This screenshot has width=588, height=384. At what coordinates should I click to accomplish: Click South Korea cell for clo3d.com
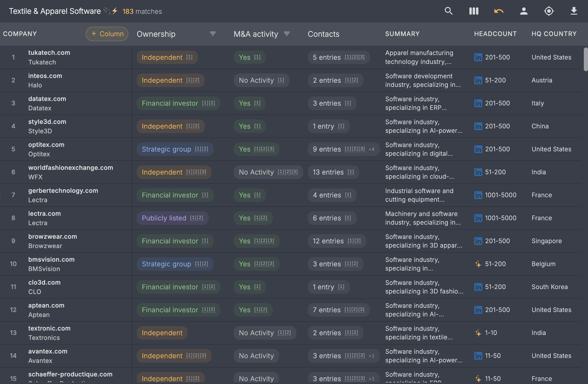coord(550,287)
